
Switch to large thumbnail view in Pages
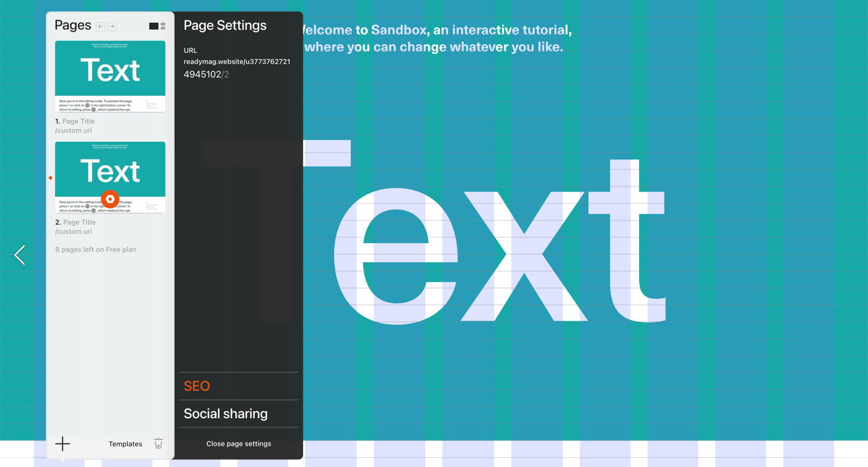[153, 26]
